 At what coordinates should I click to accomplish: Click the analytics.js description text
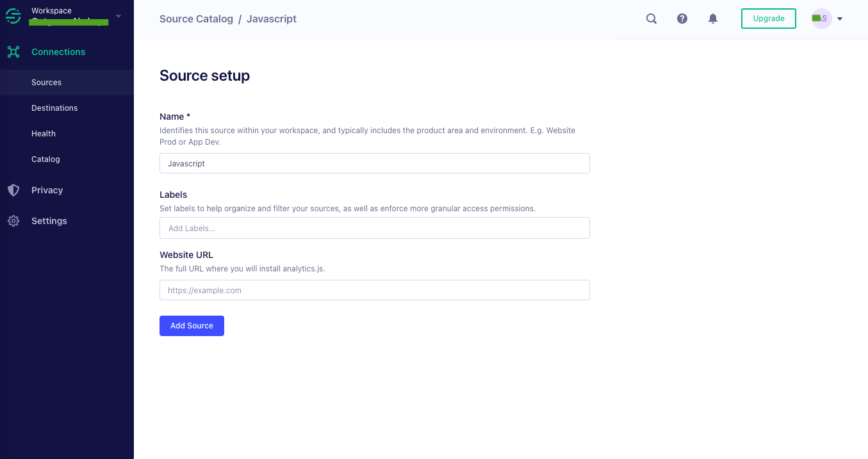[242, 269]
